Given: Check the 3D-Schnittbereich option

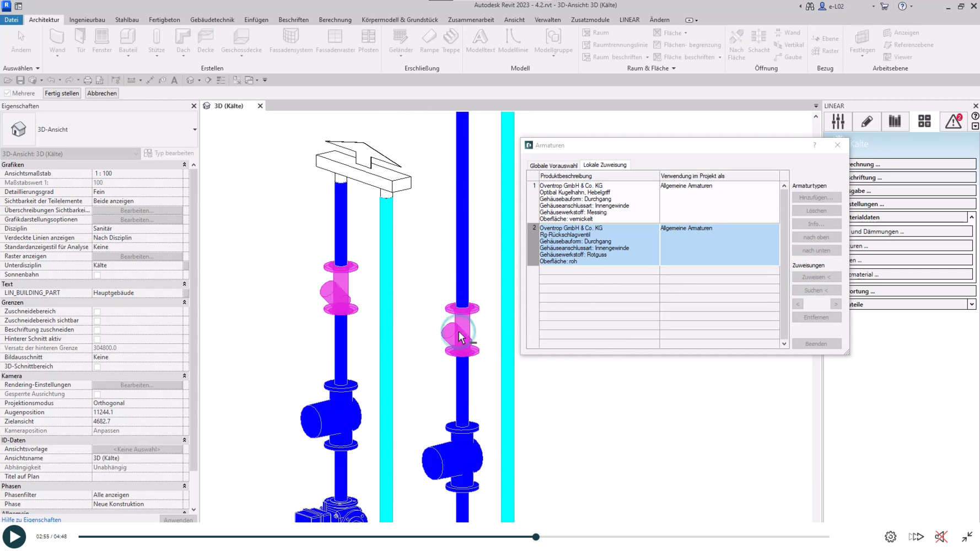Looking at the screenshot, I should tap(98, 367).
